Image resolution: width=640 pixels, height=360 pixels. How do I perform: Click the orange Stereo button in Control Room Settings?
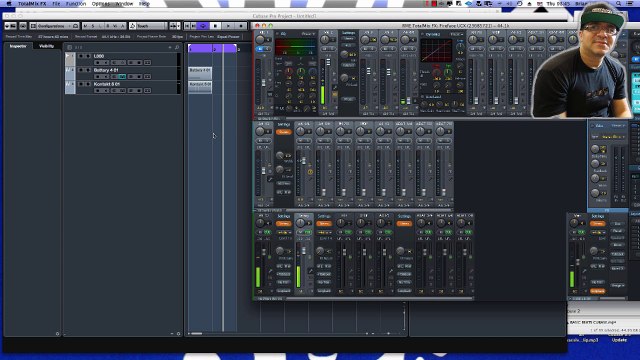point(597,224)
